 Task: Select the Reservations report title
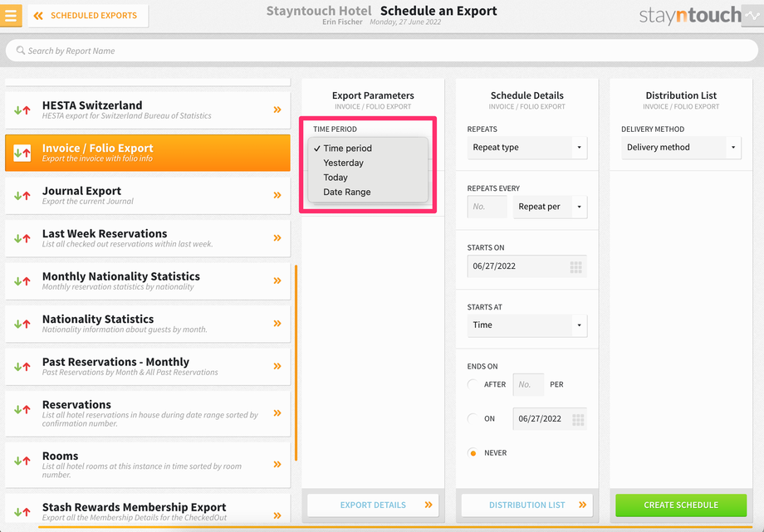[x=76, y=405]
